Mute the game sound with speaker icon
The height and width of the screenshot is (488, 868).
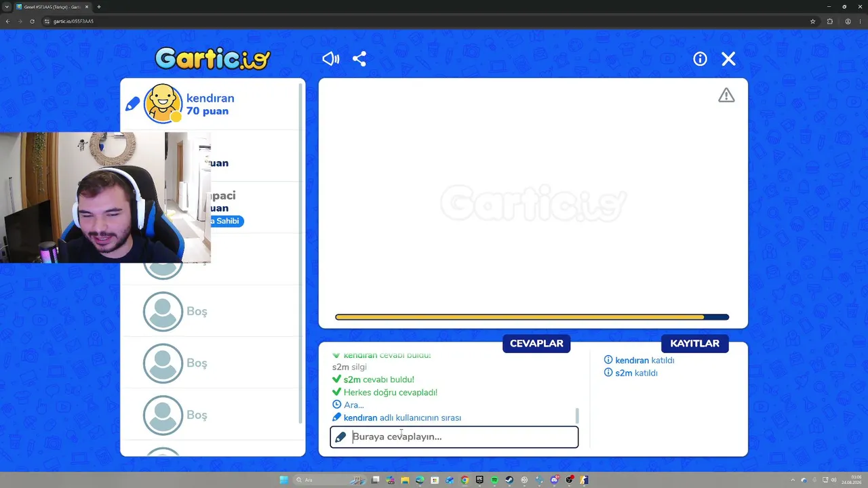330,59
